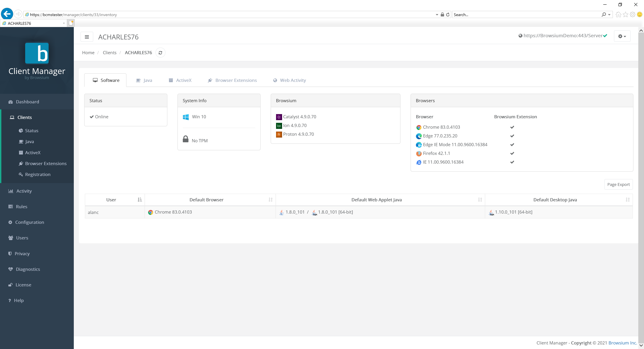Expand the search provider dropdown arrow
Image resolution: width=644 pixels, height=349 pixels.
(x=609, y=15)
